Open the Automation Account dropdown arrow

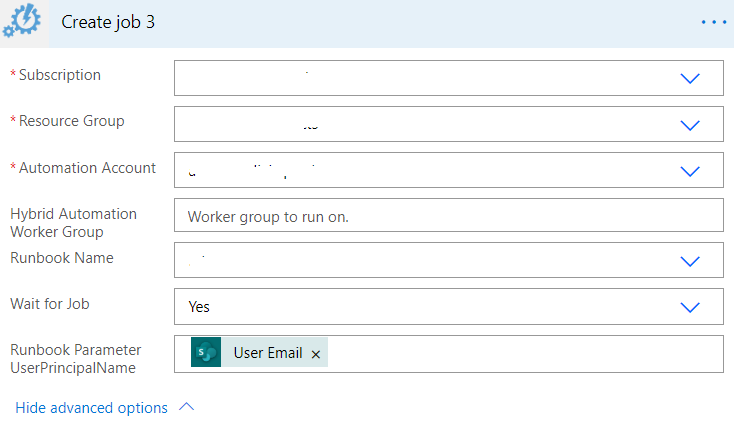click(689, 171)
